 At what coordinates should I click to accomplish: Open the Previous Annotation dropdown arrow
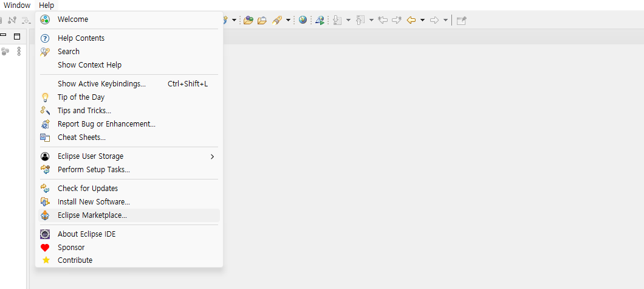tap(371, 20)
